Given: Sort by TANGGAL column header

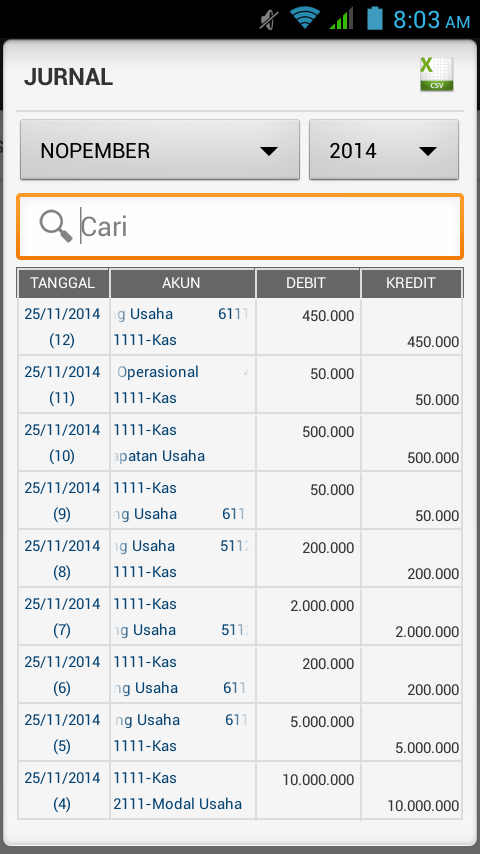Looking at the screenshot, I should click(x=63, y=283).
